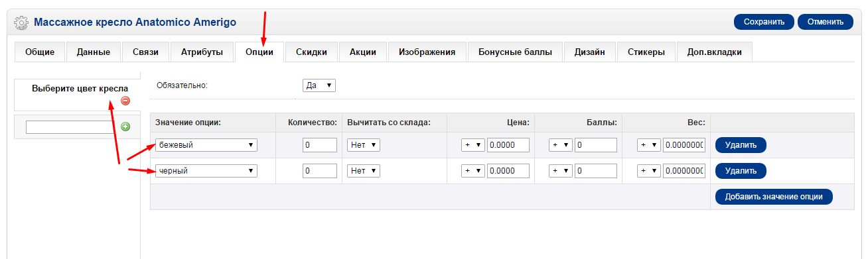Switch to the Стикеры tab
Screen dimensions: 868x259
pyautogui.click(x=646, y=52)
